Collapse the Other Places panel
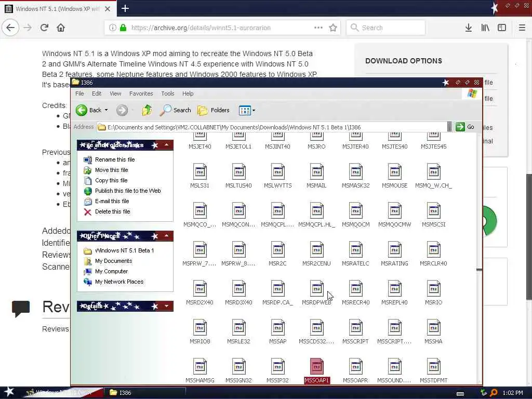Screen dimensions: 532x399 (167, 236)
